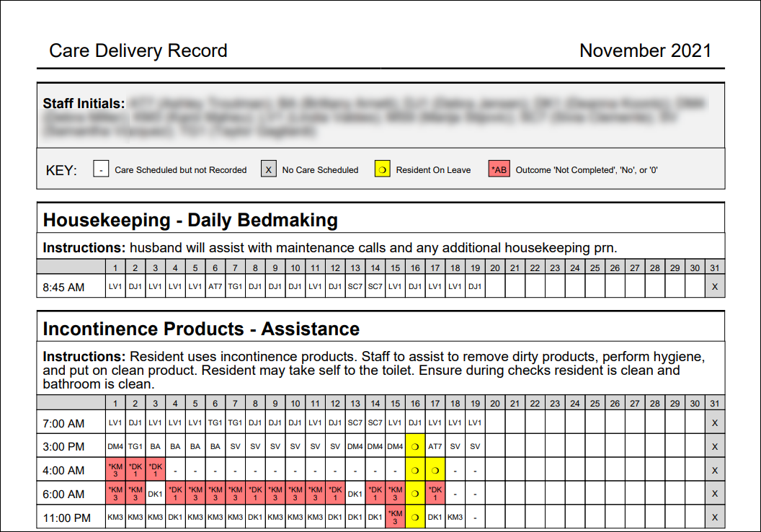Screen dimensions: 761x532
Task: Click the '6:00 AM' row label
Action: click(63, 494)
